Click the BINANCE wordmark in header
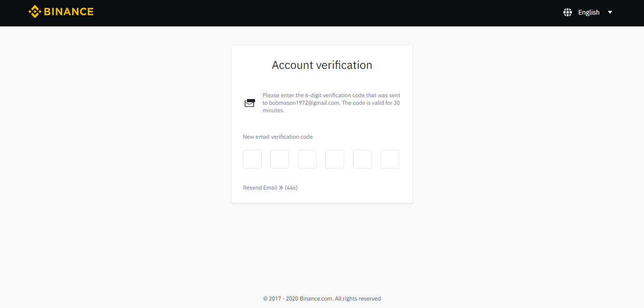This screenshot has width=644, height=308. [x=69, y=12]
